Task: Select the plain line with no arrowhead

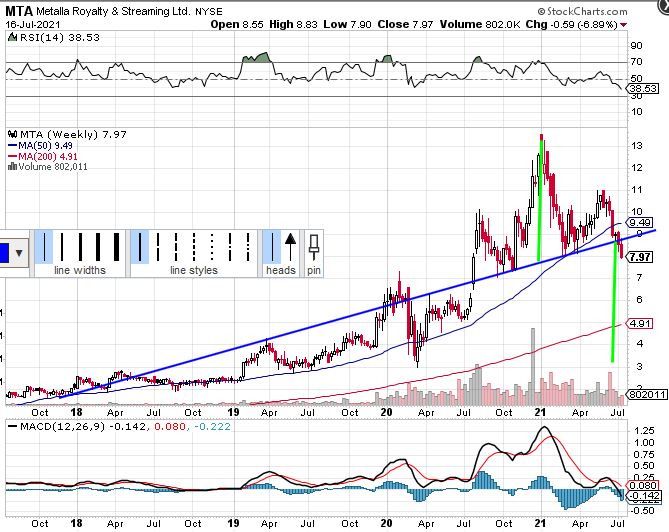Action: 272,247
